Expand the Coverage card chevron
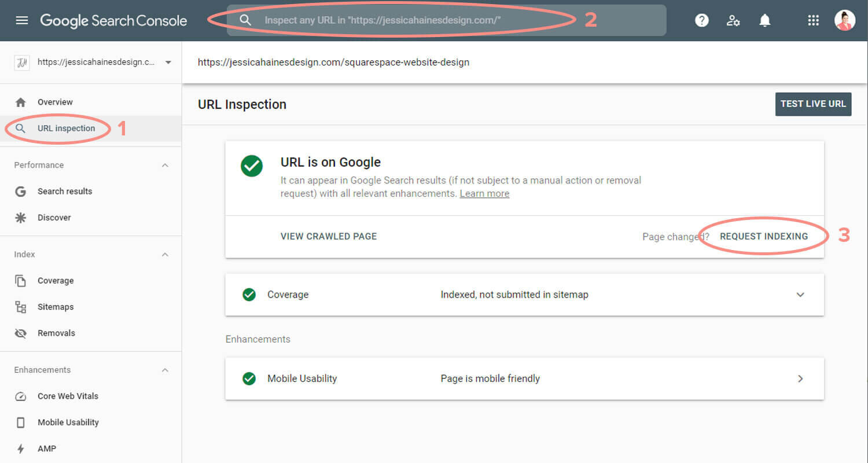Screen dimensions: 868x463 pos(800,295)
